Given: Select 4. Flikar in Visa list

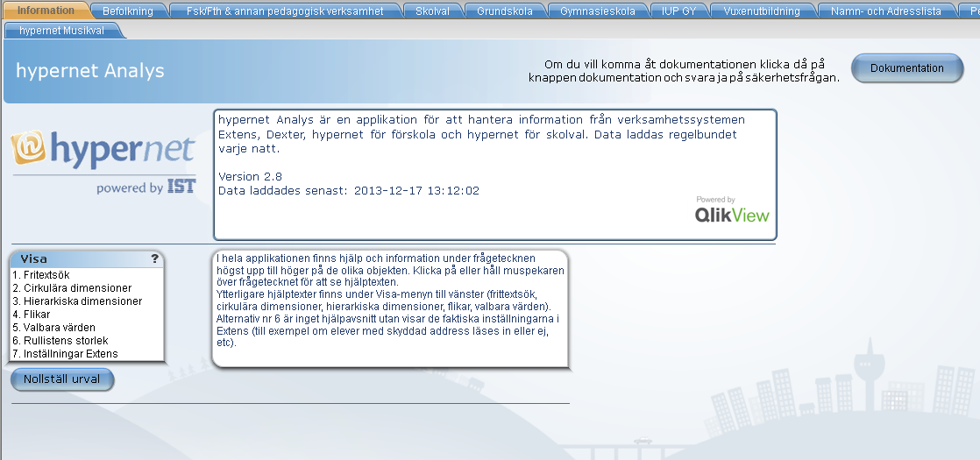Looking at the screenshot, I should (x=87, y=315).
